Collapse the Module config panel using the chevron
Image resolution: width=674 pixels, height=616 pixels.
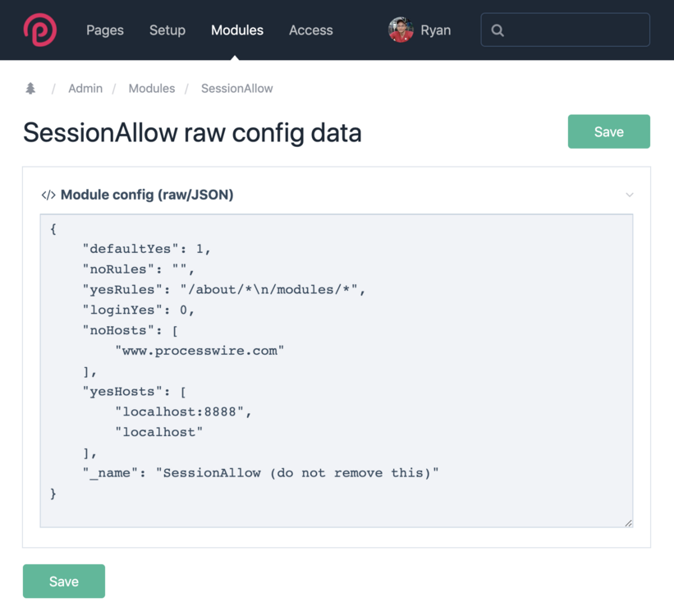coord(630,195)
